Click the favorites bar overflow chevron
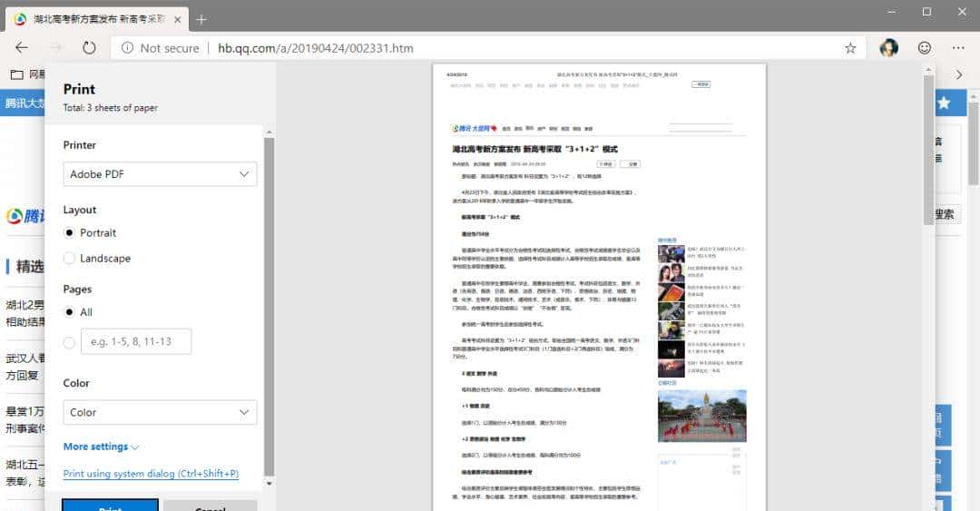Image resolution: width=980 pixels, height=511 pixels. (x=959, y=74)
